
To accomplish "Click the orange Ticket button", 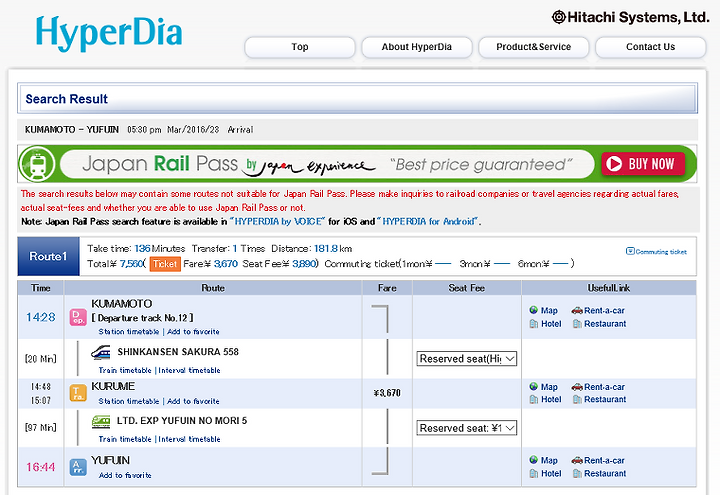I will pos(165,264).
